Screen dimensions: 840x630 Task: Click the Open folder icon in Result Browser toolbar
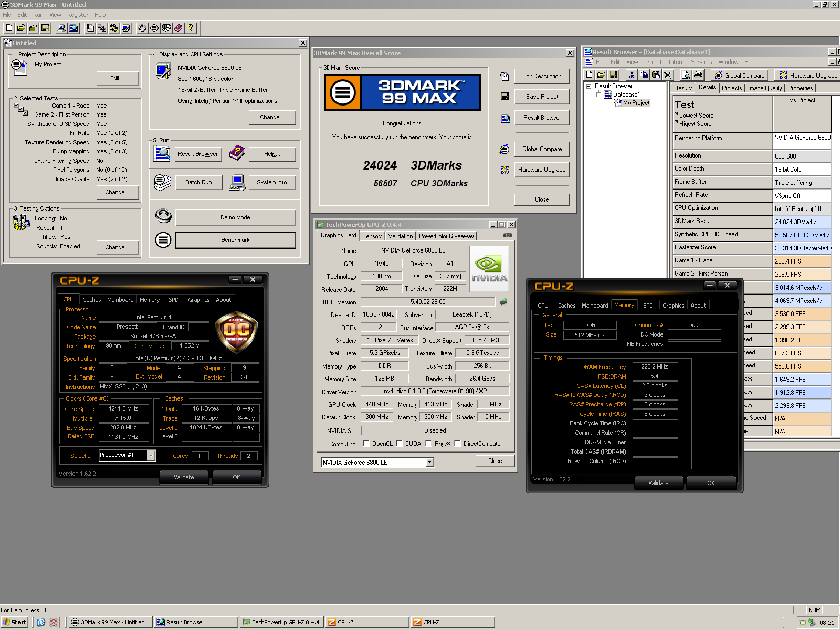tap(601, 75)
